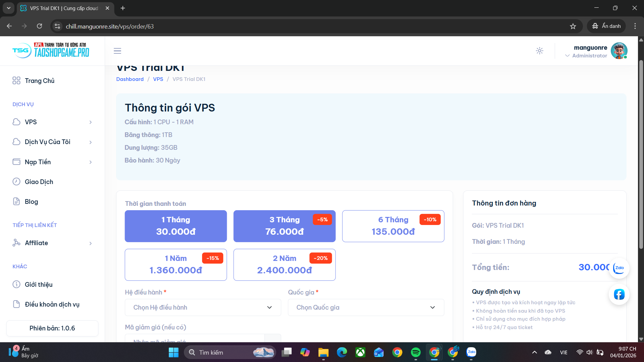The image size is (644, 362).
Task: Open the Chọn Hệ điều hành dropdown
Action: 203,307
